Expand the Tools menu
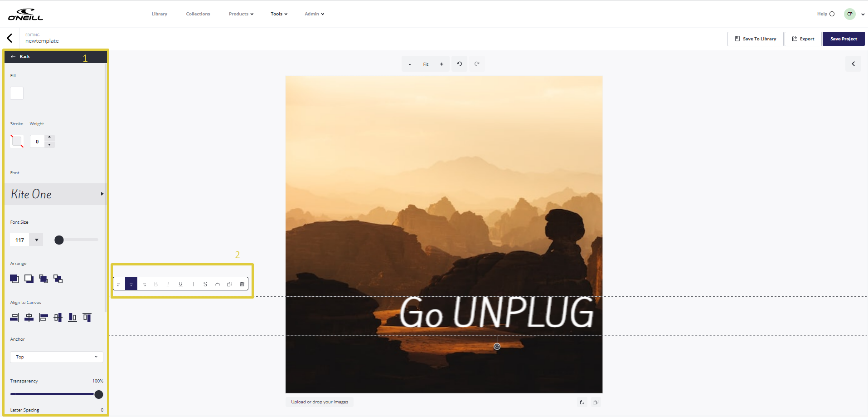This screenshot has height=417, width=868. [279, 14]
